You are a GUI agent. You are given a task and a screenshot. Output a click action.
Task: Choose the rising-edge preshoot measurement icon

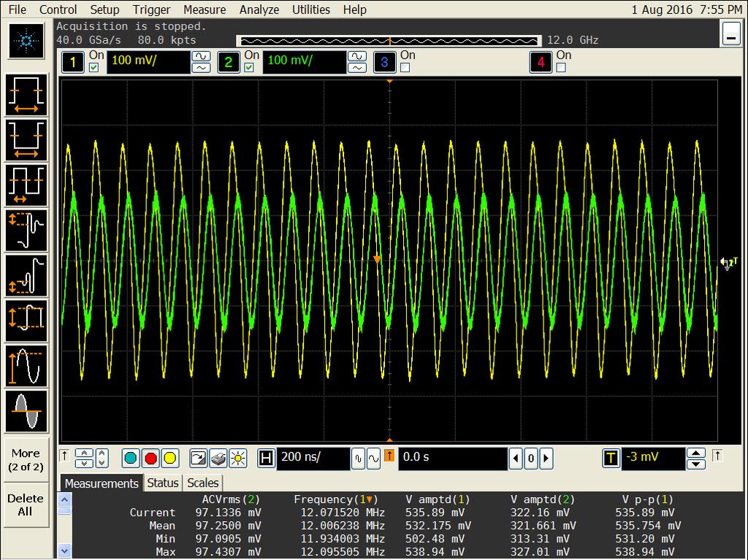point(26,276)
